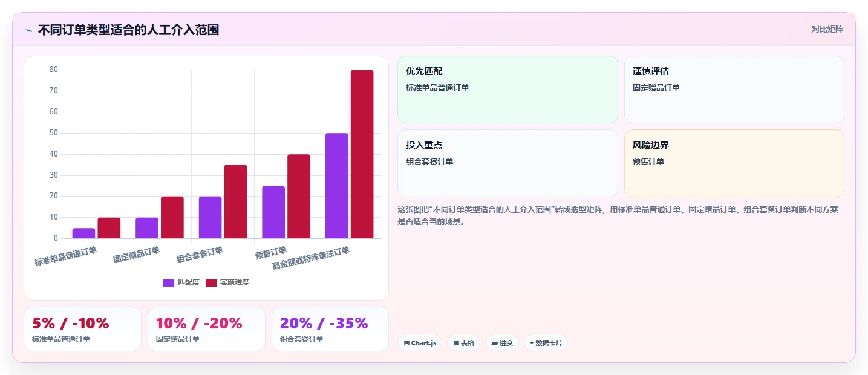Select the 20% / -35% stat card

pos(330,329)
